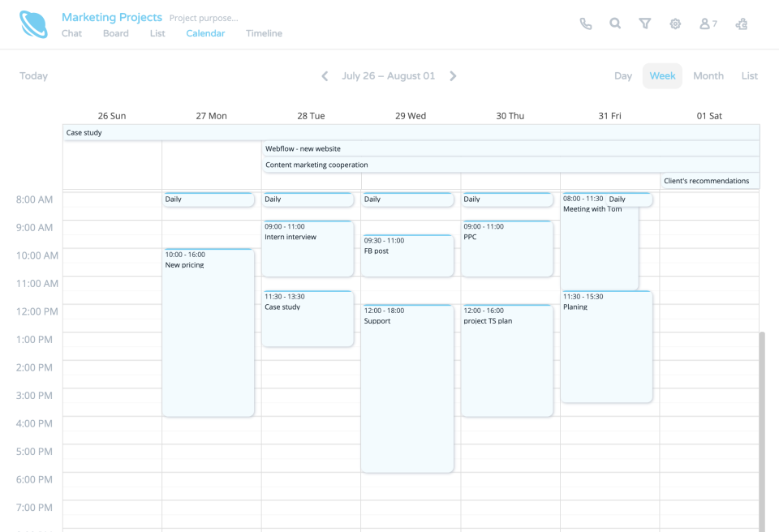The width and height of the screenshot is (779, 532).
Task: Select Week view
Action: [662, 76]
